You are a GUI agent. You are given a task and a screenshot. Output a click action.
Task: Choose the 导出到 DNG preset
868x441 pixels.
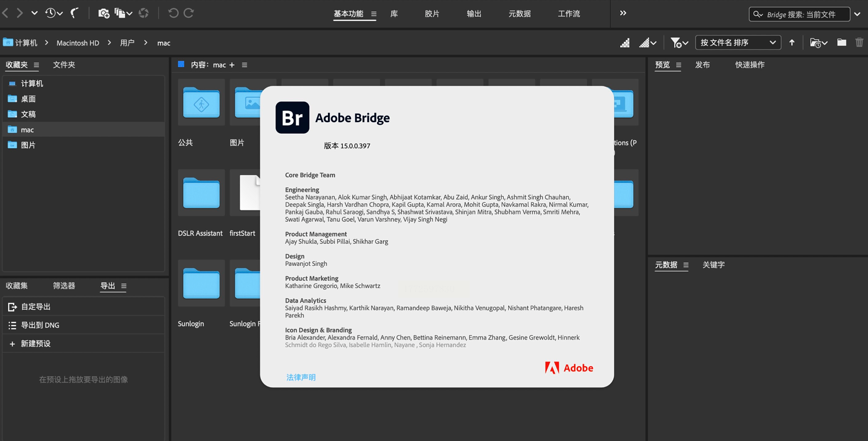tap(84, 325)
